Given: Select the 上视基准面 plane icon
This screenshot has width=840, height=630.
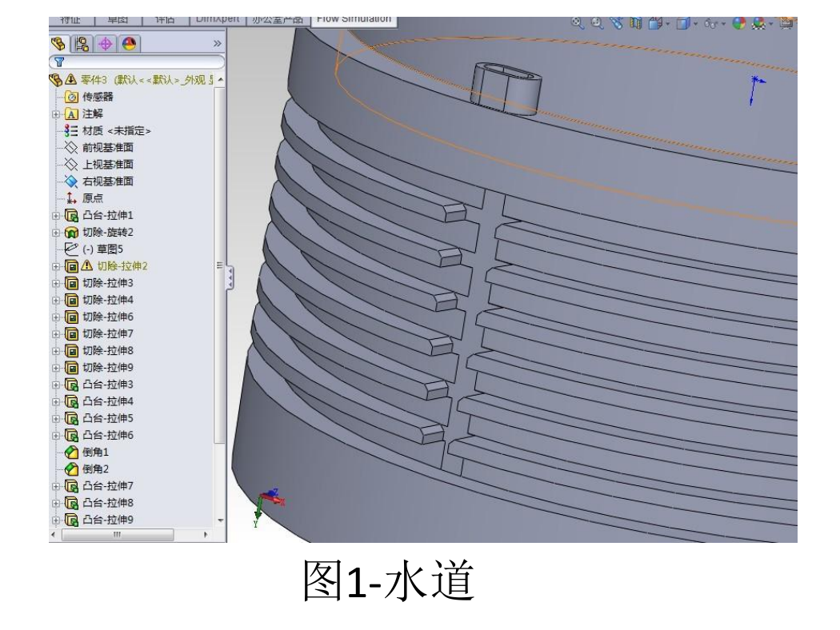Looking at the screenshot, I should [71, 165].
